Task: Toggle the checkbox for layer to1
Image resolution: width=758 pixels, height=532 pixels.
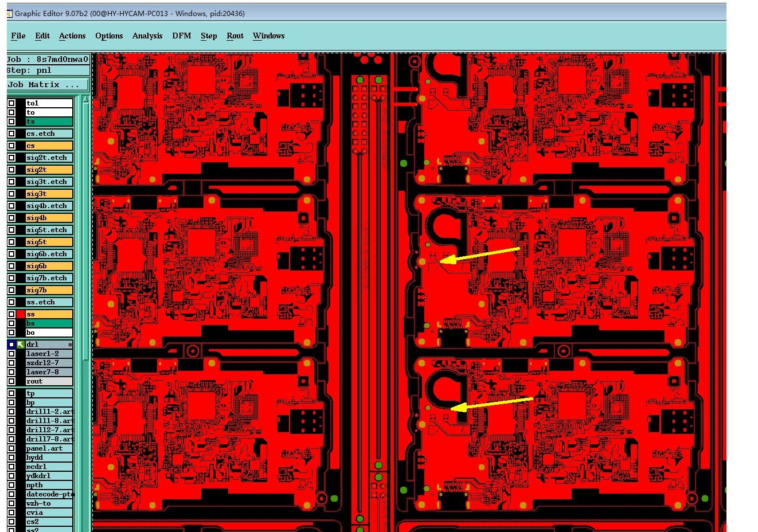Action: [11, 103]
